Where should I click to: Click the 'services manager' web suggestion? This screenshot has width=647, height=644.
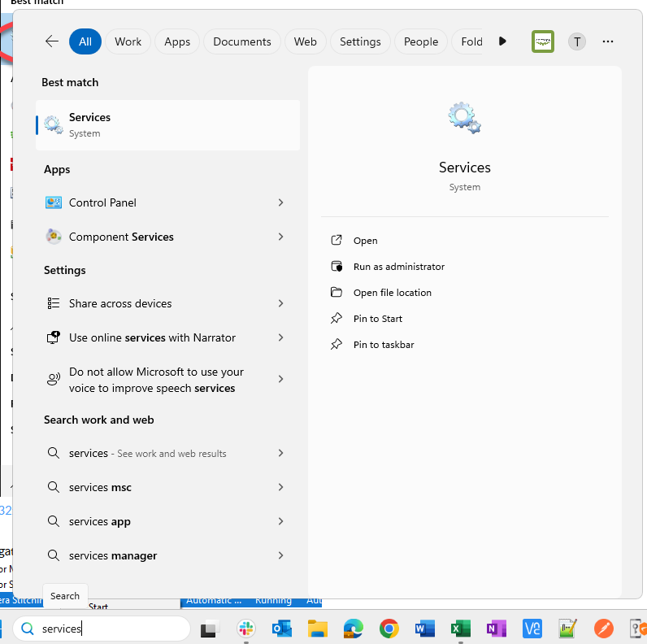coord(113,555)
